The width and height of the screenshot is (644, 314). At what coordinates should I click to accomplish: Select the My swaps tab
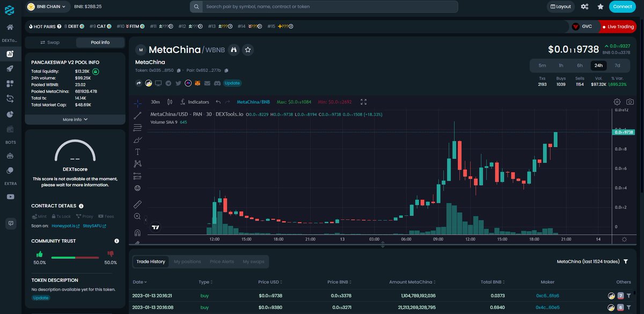click(253, 261)
